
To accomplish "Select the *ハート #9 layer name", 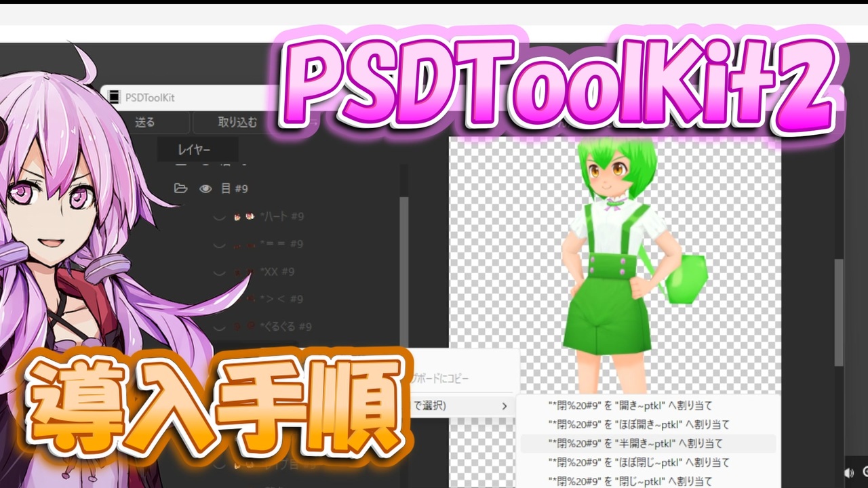I will click(282, 217).
